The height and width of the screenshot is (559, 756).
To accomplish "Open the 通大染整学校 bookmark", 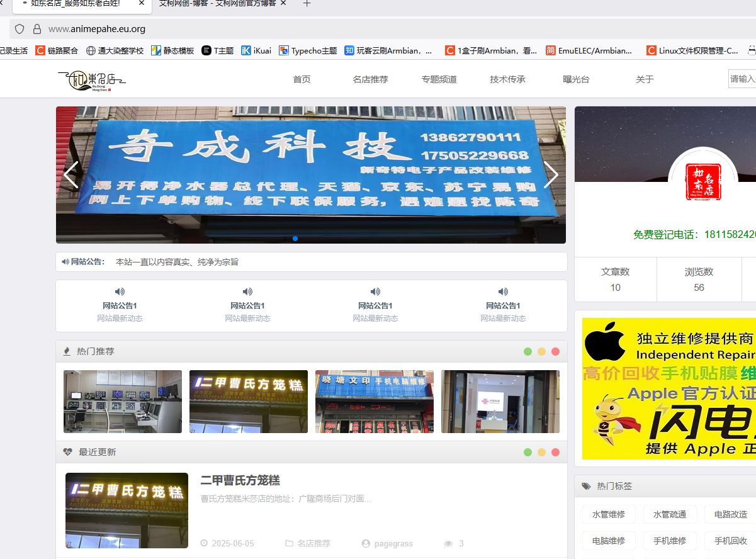I will click(x=115, y=50).
